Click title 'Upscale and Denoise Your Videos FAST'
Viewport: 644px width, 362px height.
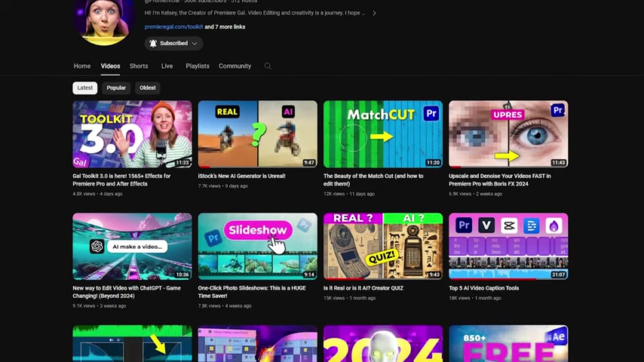click(500, 180)
